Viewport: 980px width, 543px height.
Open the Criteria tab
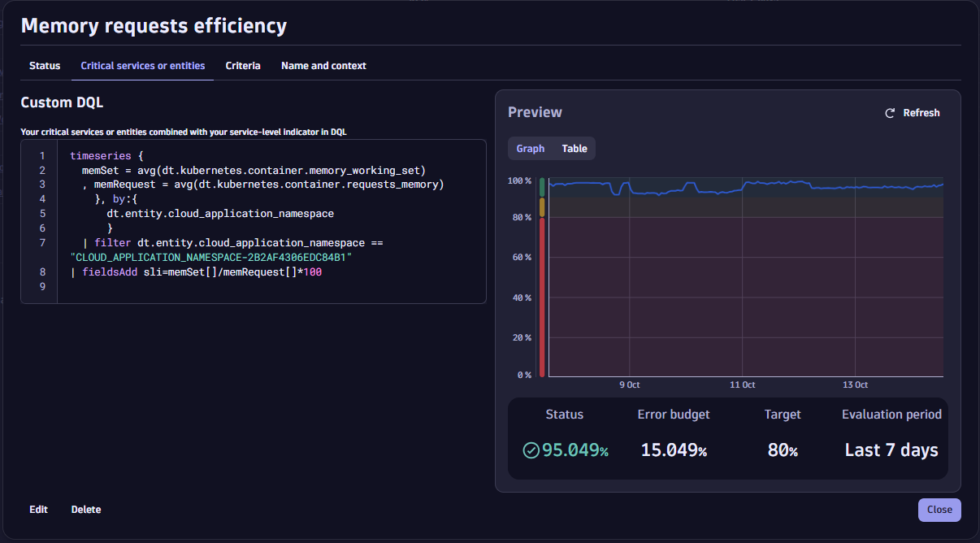point(243,66)
